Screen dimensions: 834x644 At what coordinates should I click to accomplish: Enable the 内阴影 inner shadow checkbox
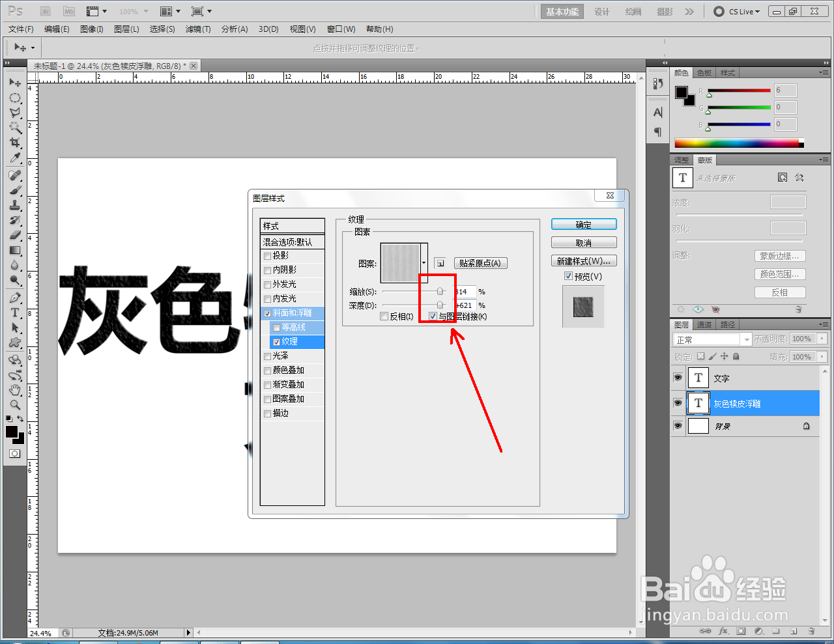coord(267,270)
